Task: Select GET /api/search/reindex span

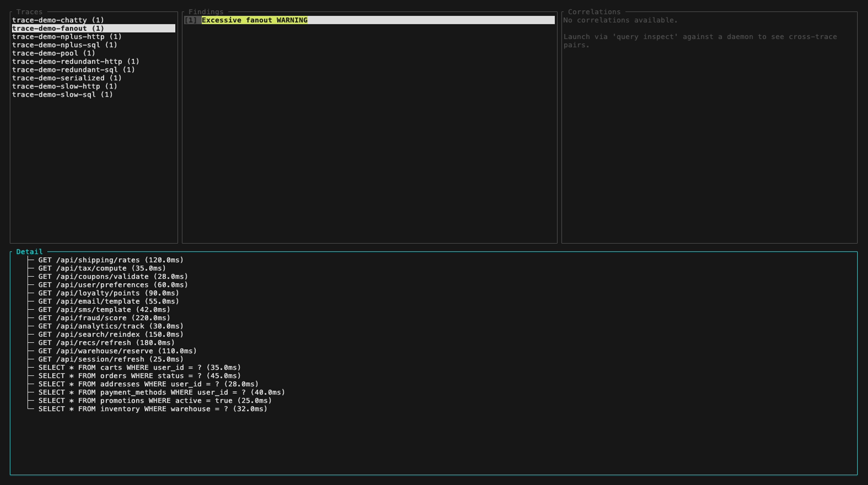Action: (x=111, y=335)
